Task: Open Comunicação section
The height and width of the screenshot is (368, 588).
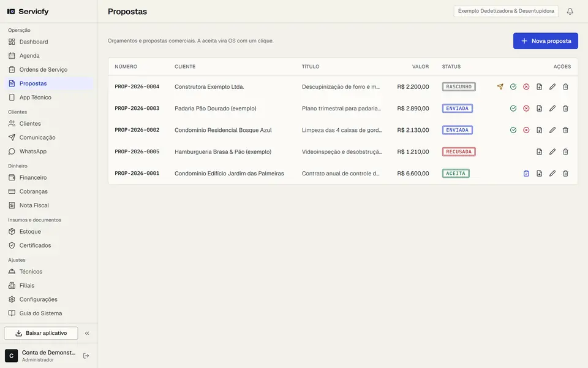Action: pyautogui.click(x=49, y=137)
